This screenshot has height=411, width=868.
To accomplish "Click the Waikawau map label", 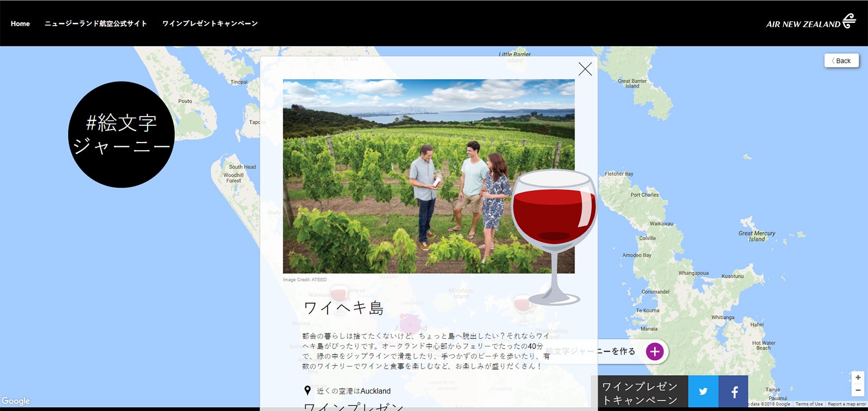I will coord(661,224).
